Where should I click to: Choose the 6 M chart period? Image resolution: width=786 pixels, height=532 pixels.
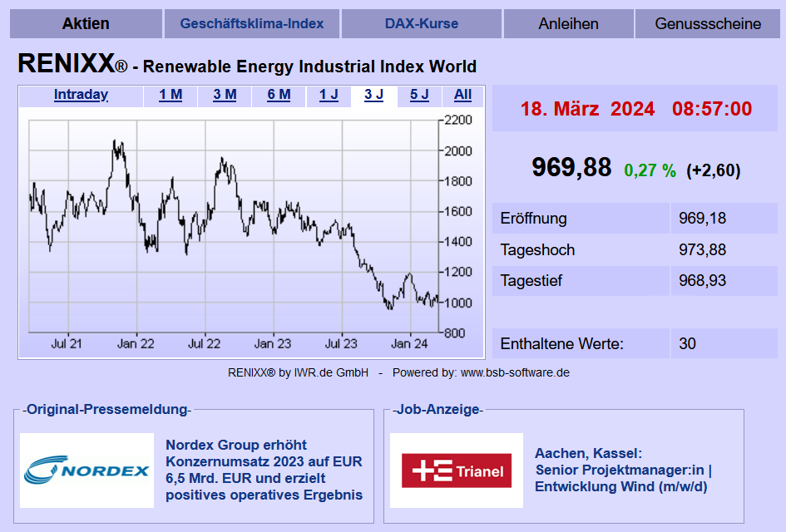coord(279,95)
